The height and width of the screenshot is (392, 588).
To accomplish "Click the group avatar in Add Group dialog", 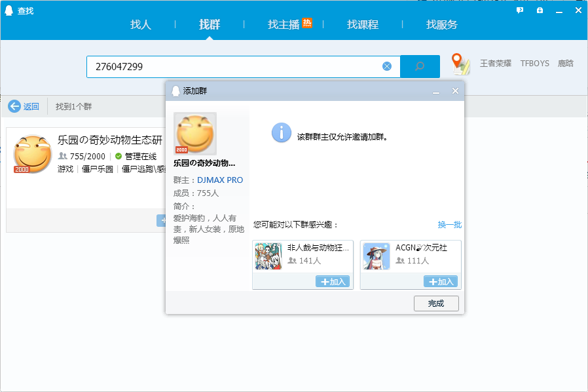I will 194,134.
